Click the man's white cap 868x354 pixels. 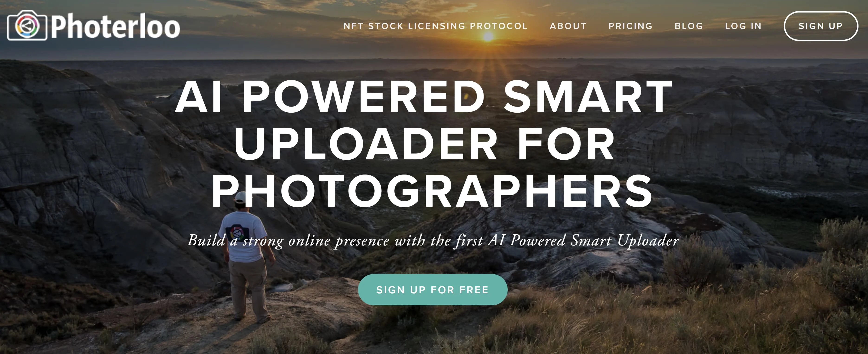point(241,197)
